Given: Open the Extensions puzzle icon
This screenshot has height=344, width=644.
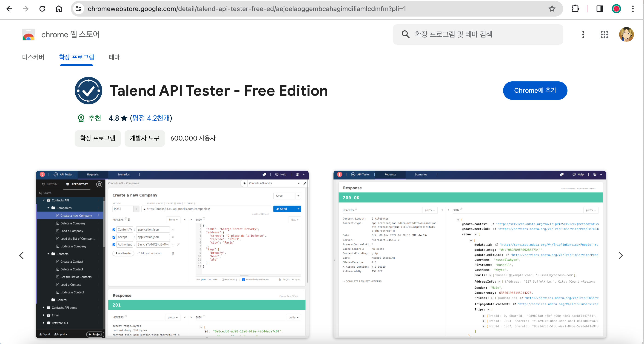Looking at the screenshot, I should pos(575,9).
